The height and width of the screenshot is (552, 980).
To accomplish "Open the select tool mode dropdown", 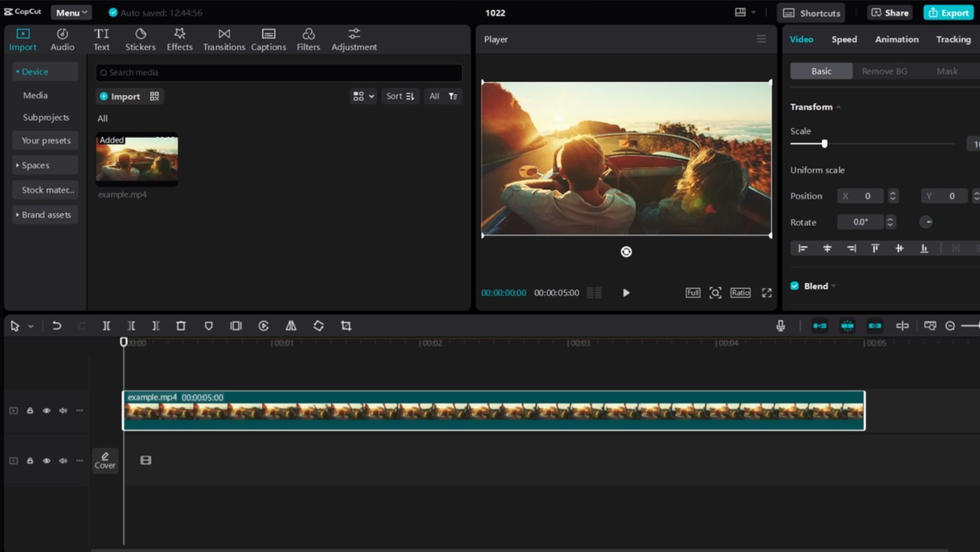I will (x=30, y=326).
